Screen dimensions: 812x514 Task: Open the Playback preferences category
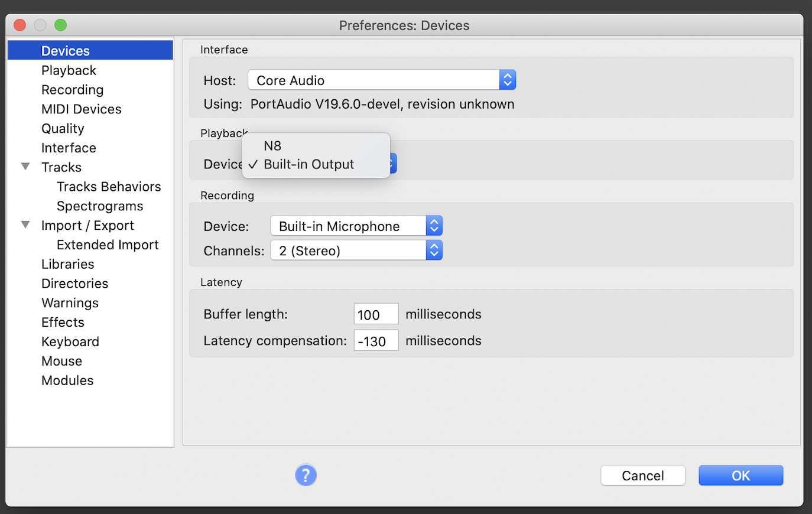pos(69,70)
